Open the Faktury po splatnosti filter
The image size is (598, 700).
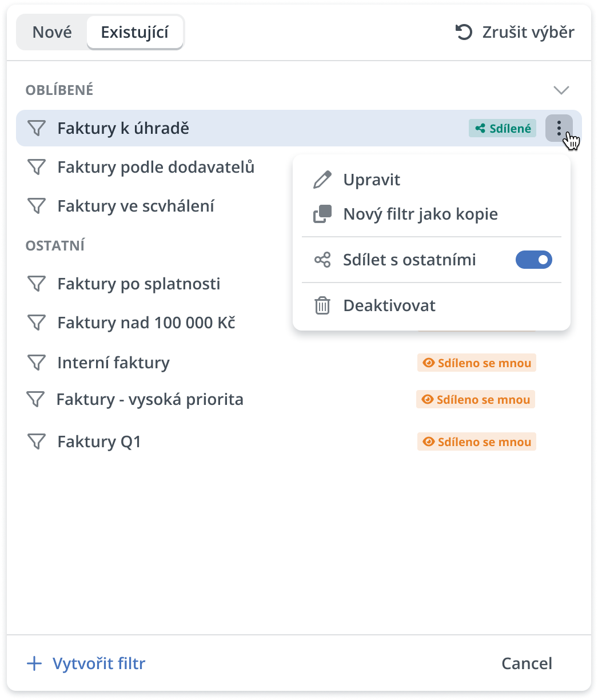click(139, 284)
